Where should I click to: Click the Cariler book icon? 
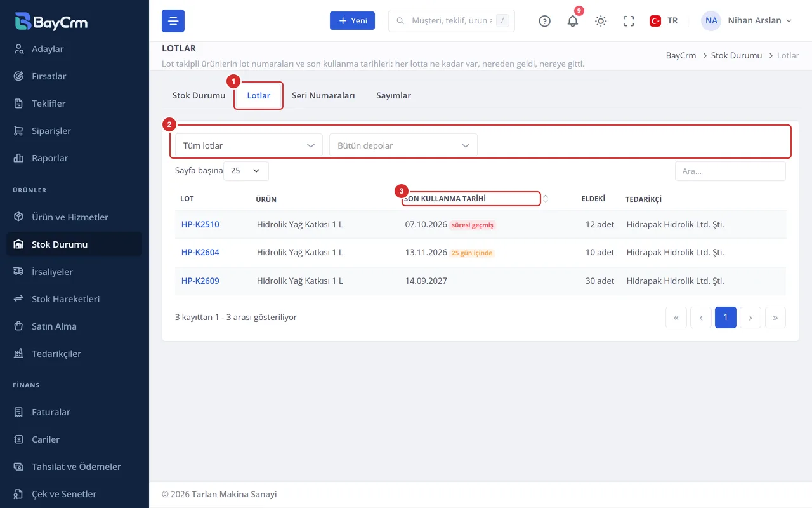tap(19, 439)
